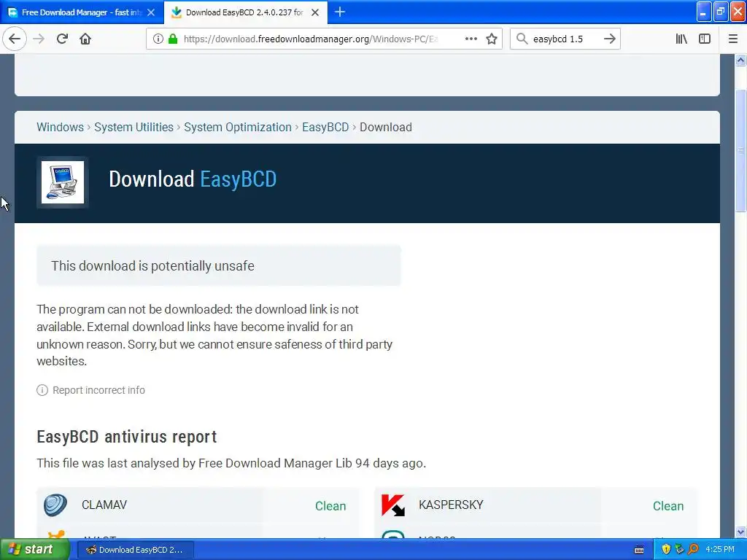Click the scrollbar up arrow
Image resolution: width=747 pixels, height=560 pixels.
click(x=741, y=60)
